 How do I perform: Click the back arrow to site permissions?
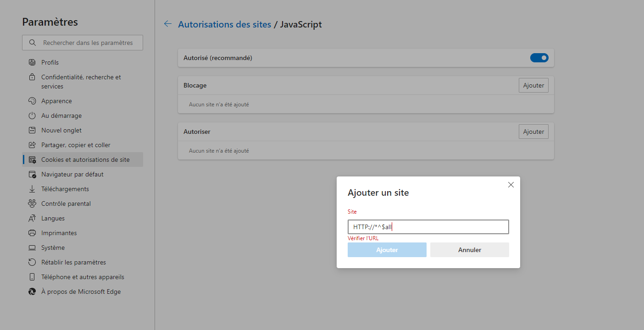[168, 24]
